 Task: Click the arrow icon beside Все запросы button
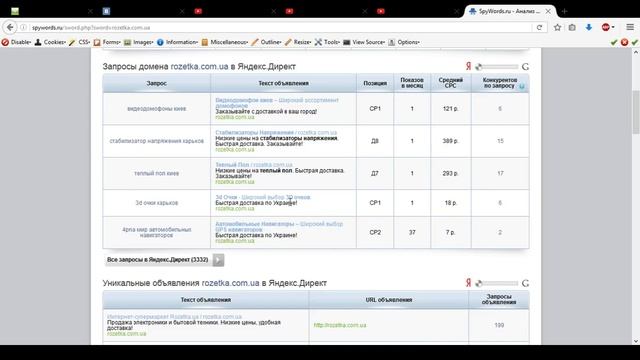coord(218,260)
